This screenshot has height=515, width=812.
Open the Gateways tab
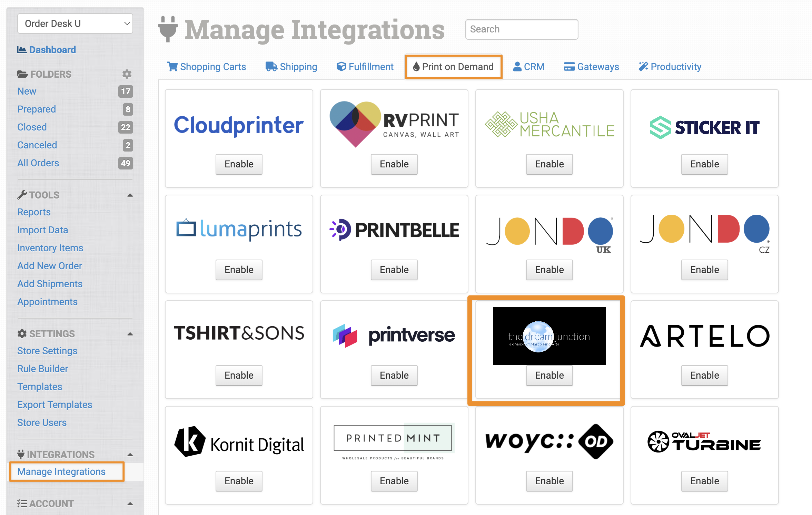pyautogui.click(x=598, y=67)
